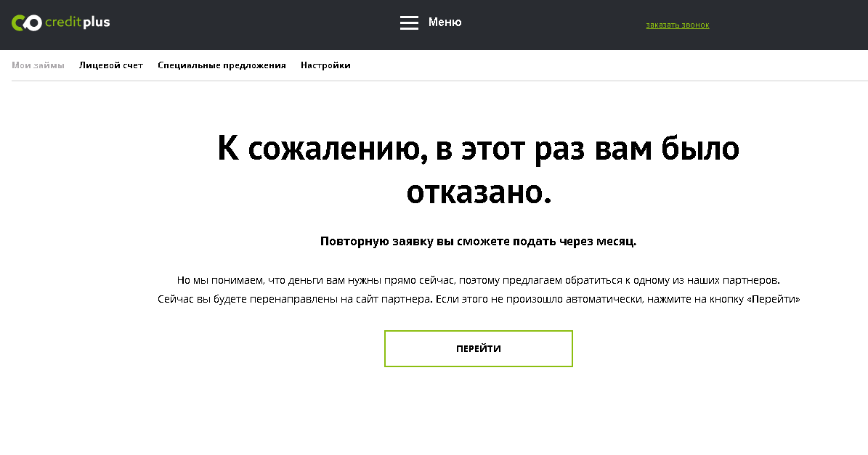
Task: Click the green infinity logo icon
Action: coord(26,23)
